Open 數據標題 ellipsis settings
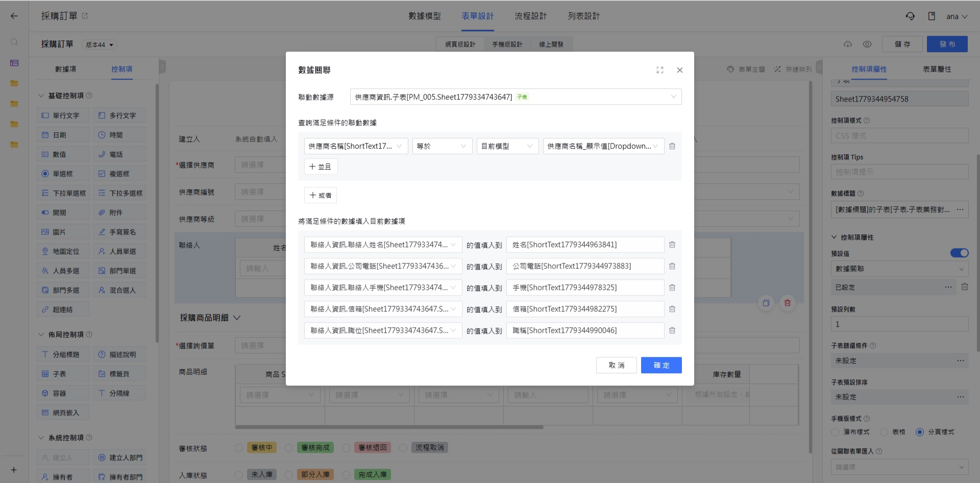This screenshot has width=980, height=483. coord(960,209)
